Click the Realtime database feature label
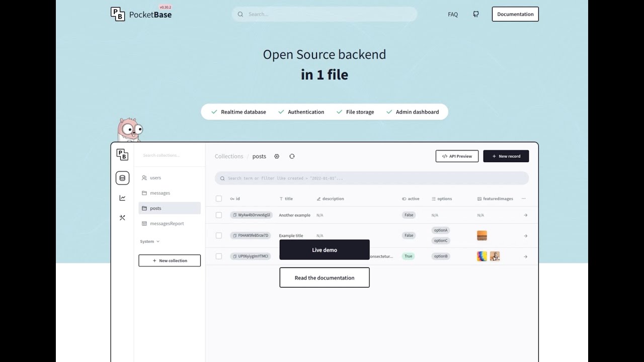 click(244, 112)
